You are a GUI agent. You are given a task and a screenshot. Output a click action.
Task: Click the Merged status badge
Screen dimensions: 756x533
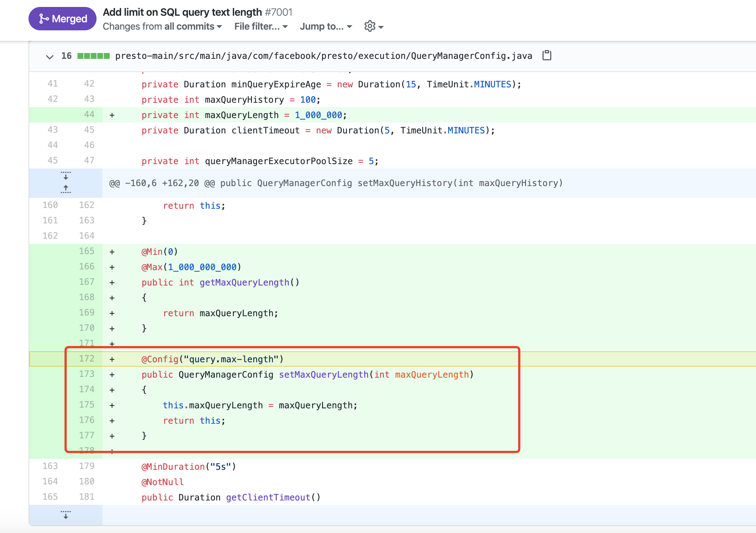pos(63,19)
